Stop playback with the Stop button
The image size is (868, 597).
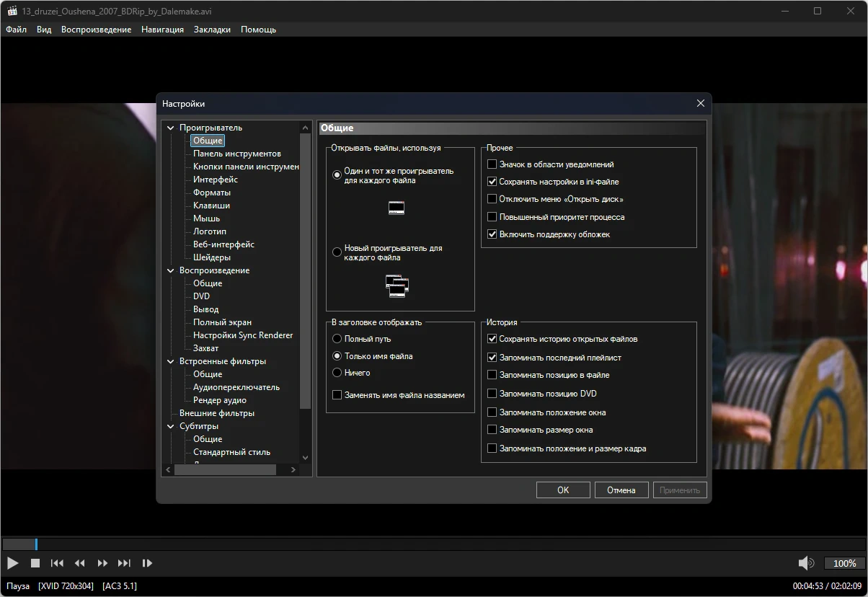(35, 563)
